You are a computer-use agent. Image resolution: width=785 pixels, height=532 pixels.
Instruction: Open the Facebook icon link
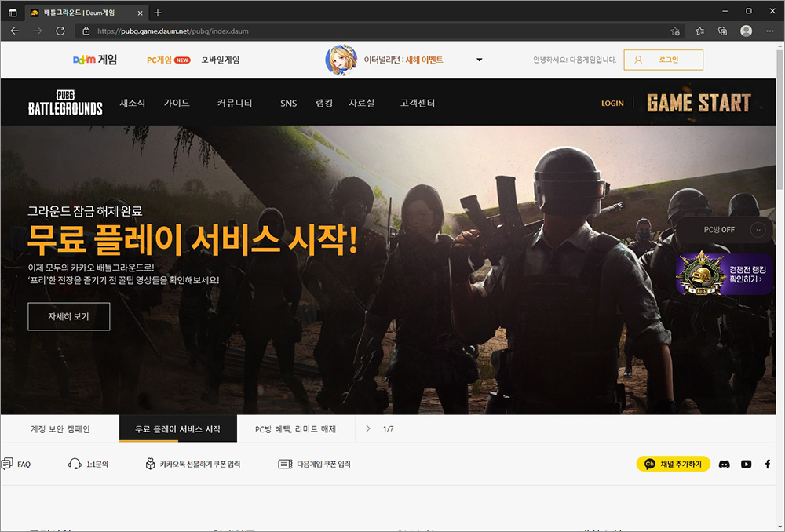[x=768, y=464]
